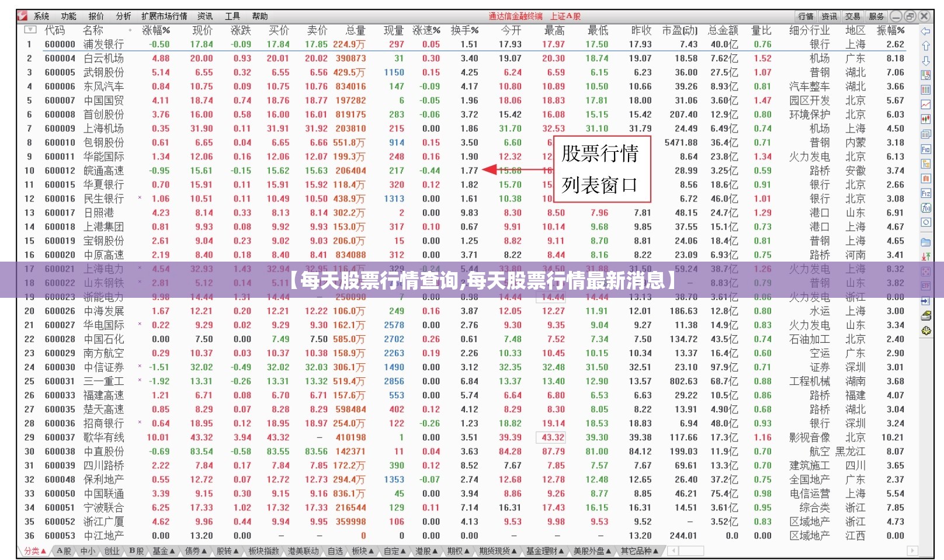Viewport: 944px width, 560px height.
Task: Click the down arrow icon in the right toolbar
Action: [x=926, y=61]
